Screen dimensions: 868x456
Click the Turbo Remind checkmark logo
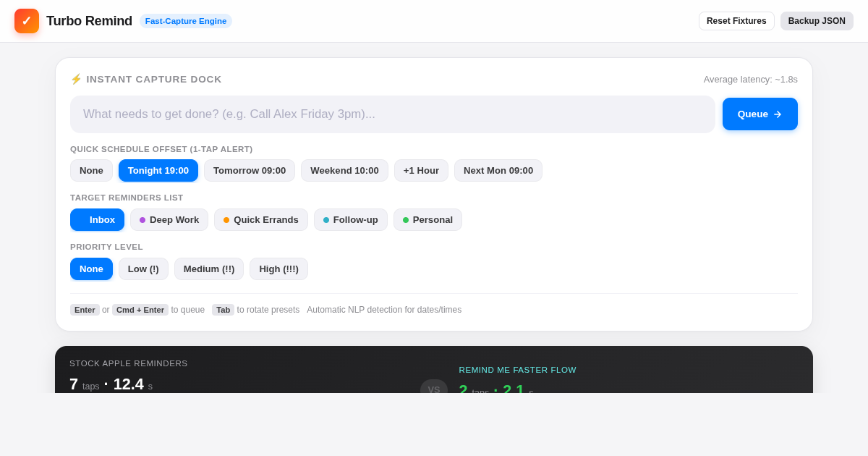[27, 21]
